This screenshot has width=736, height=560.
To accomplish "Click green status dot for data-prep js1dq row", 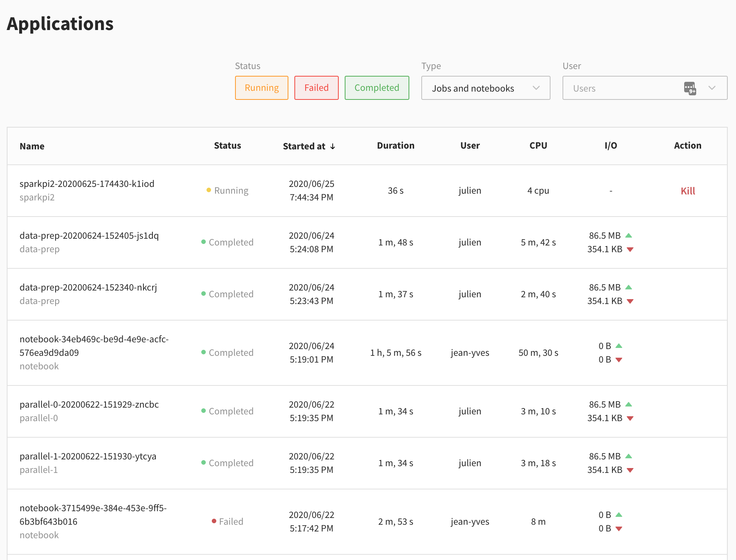I will click(204, 242).
